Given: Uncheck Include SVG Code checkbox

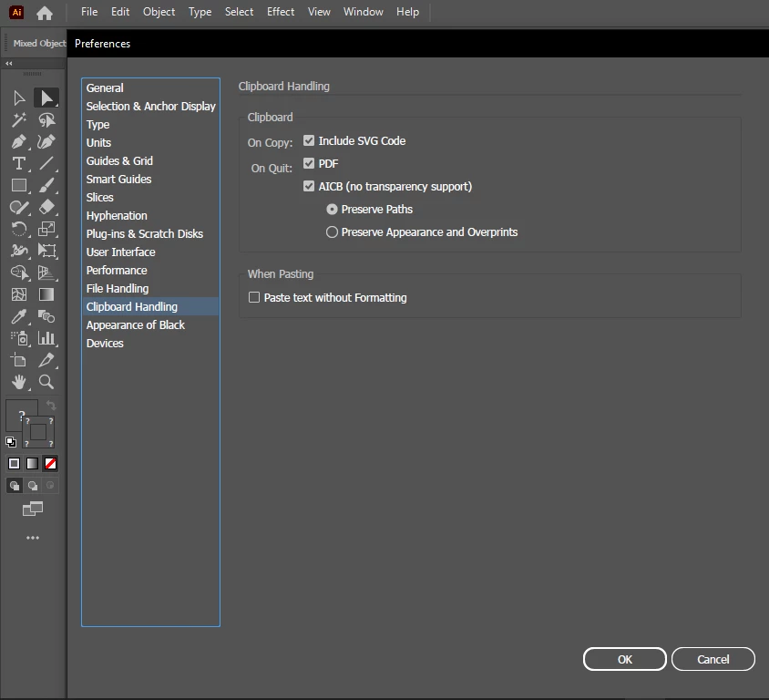Looking at the screenshot, I should [x=309, y=140].
